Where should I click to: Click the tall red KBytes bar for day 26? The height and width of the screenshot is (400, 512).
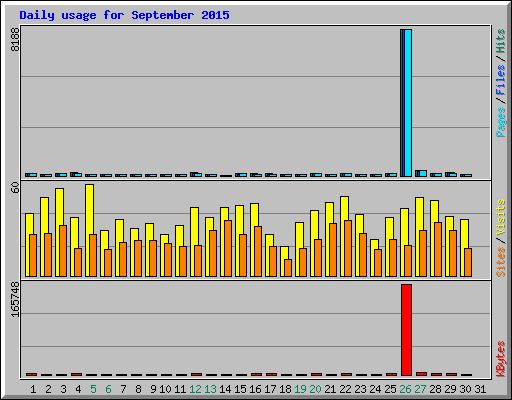point(406,330)
